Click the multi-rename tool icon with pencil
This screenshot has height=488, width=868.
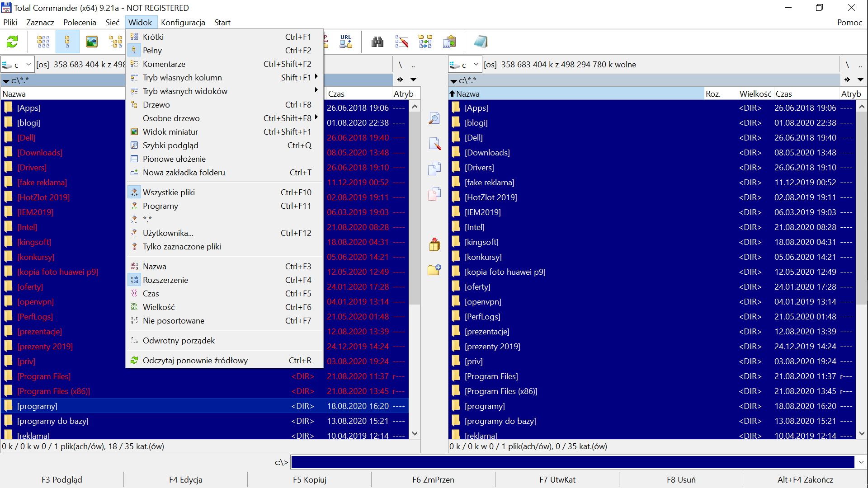(x=401, y=42)
